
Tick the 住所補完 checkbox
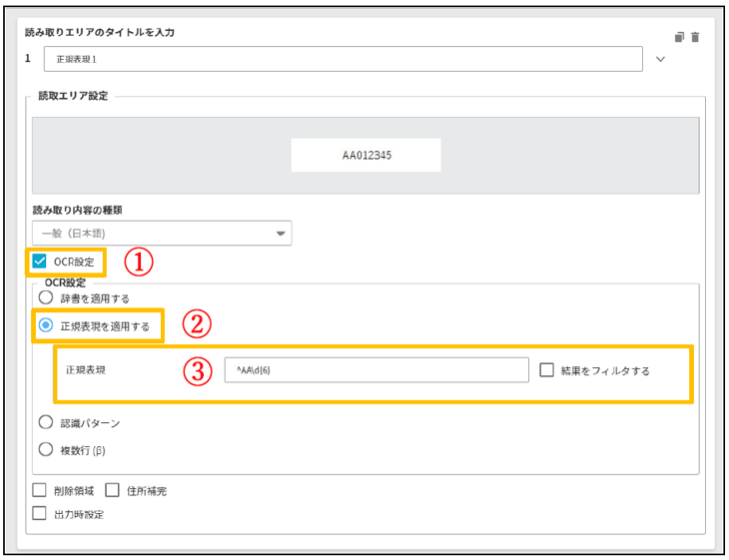112,490
